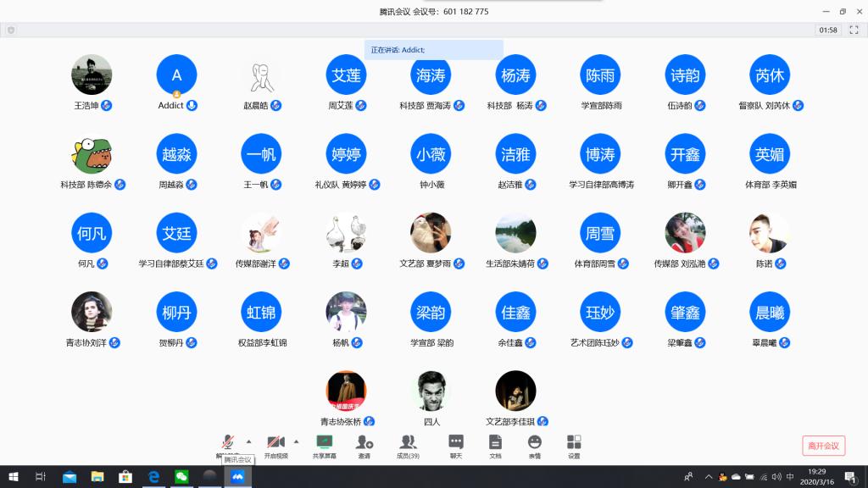The image size is (868, 488).
Task: Select 王浩坤's participant avatar
Action: (92, 75)
